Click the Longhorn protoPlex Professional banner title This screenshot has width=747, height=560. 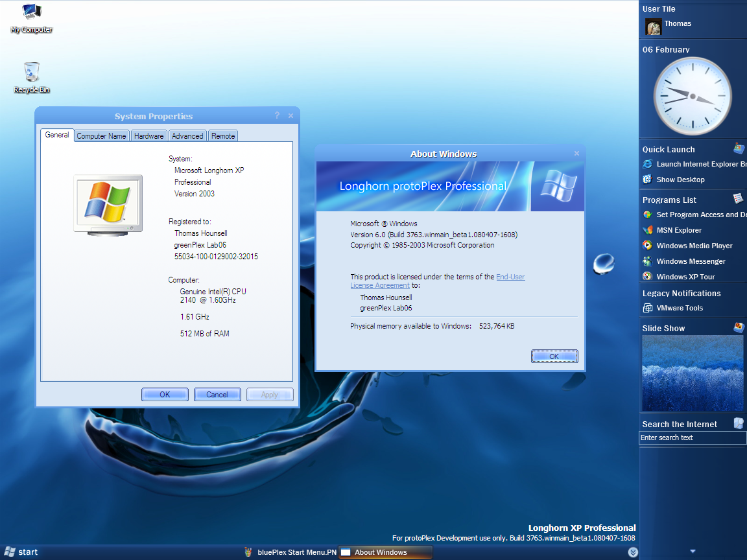pyautogui.click(x=423, y=186)
